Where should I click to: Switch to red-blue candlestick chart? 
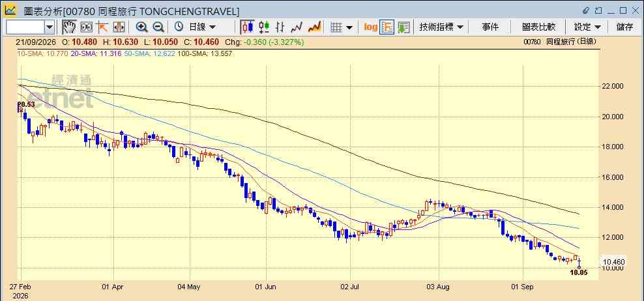pyautogui.click(x=247, y=27)
